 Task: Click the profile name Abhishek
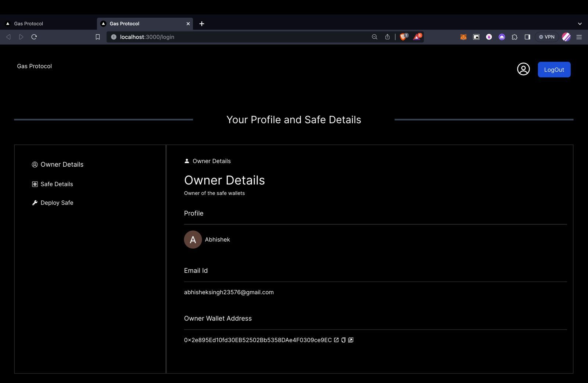coord(218,240)
